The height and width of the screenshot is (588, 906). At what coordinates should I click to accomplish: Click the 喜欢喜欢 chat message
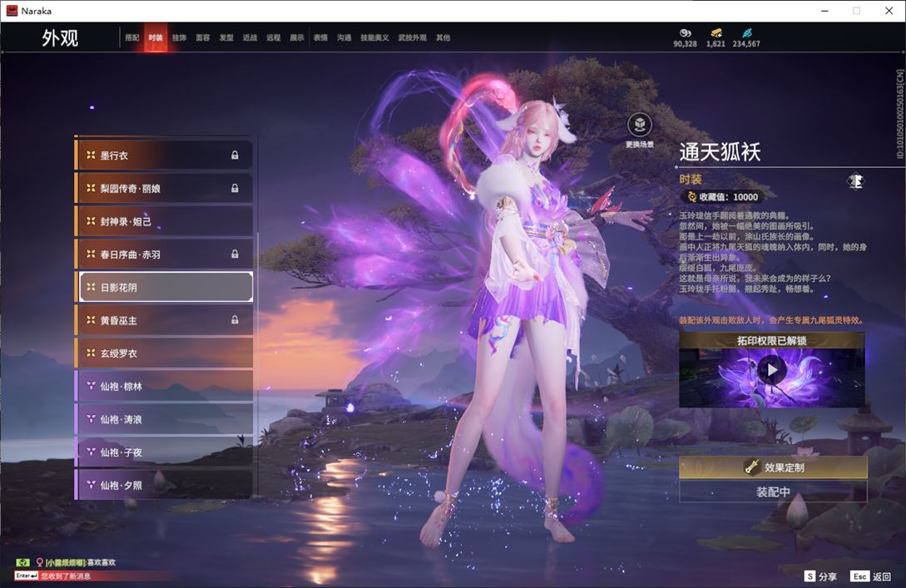point(101,562)
